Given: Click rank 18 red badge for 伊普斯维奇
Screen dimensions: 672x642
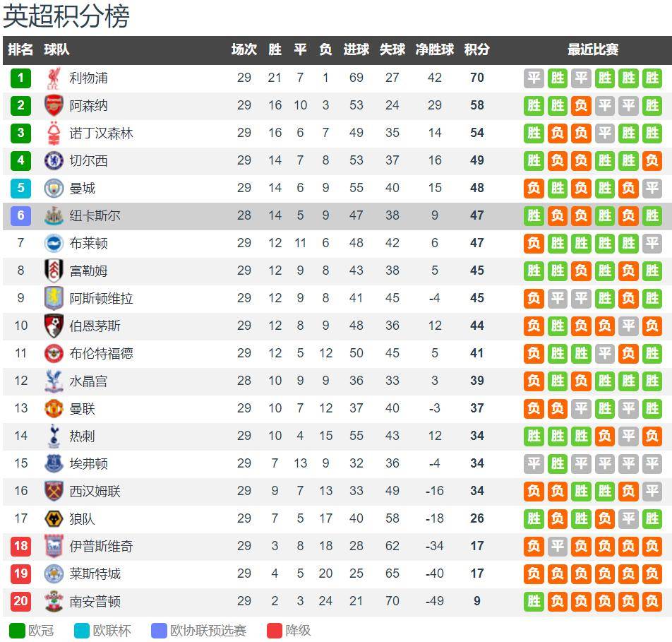Looking at the screenshot, I should pyautogui.click(x=20, y=546).
